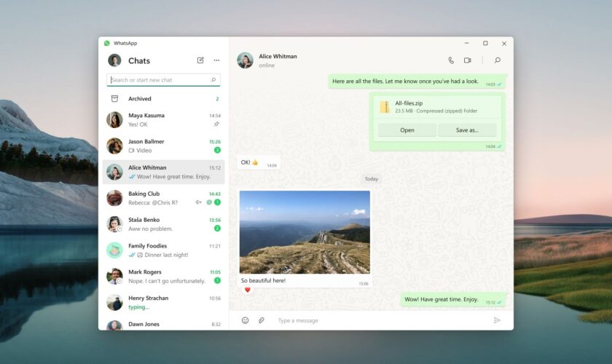Open the Archived chats folder
Screen dimensions: 612x364
pos(140,98)
